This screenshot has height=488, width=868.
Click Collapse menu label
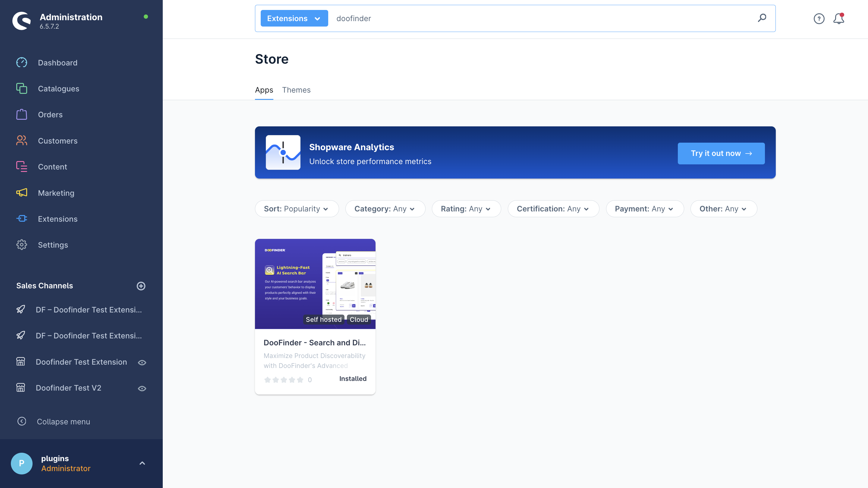click(63, 422)
